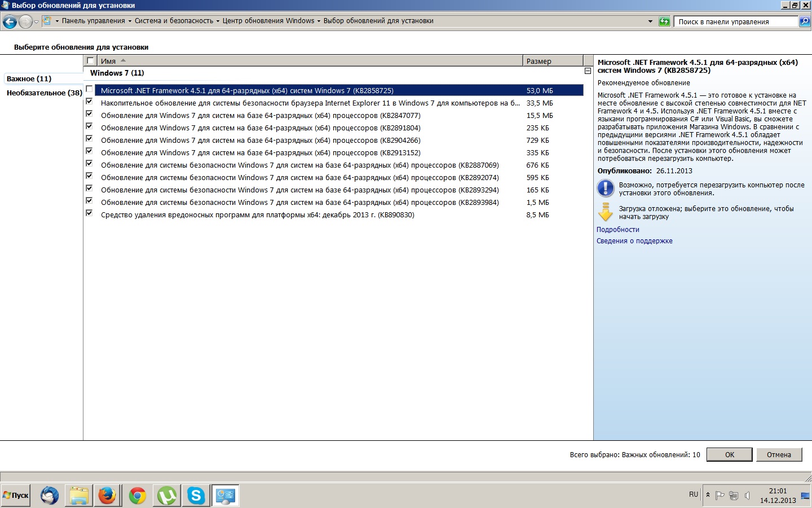Click the yellow download arrow icon

click(606, 212)
